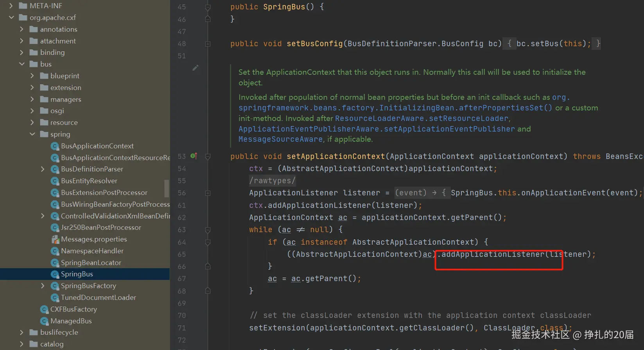Fold setApplicationContext method at line 53

coord(208,157)
